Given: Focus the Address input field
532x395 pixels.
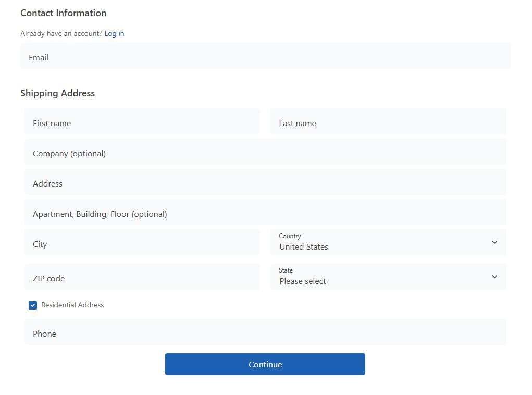Looking at the screenshot, I should (265, 183).
